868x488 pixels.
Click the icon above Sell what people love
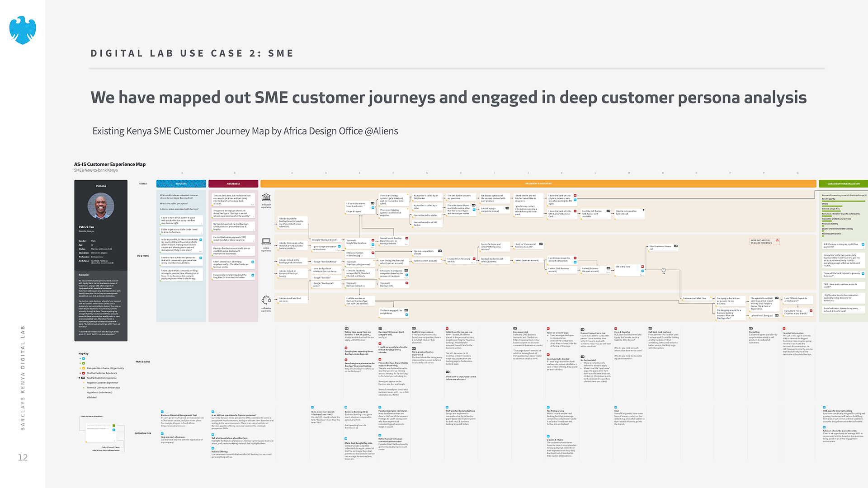213,435
